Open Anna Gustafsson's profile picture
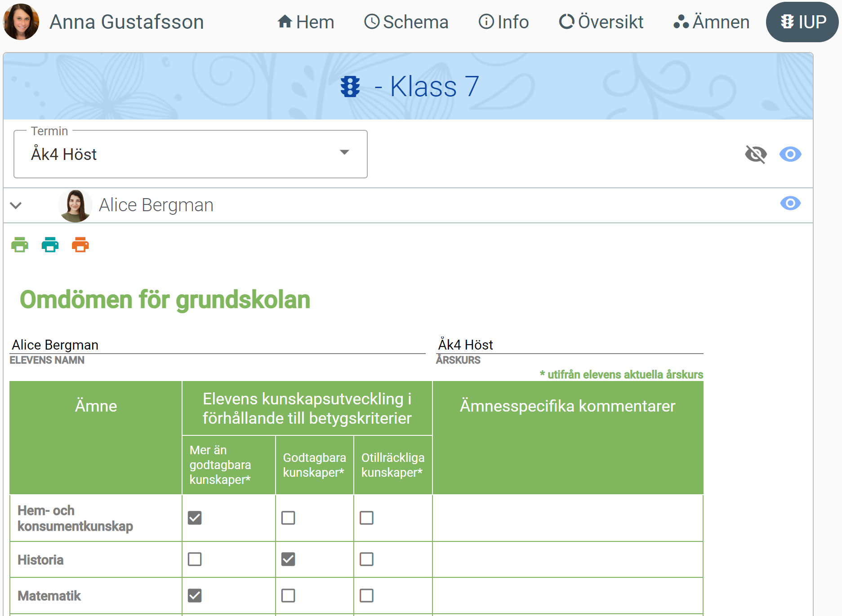Screen dimensions: 842x616 click(x=21, y=22)
